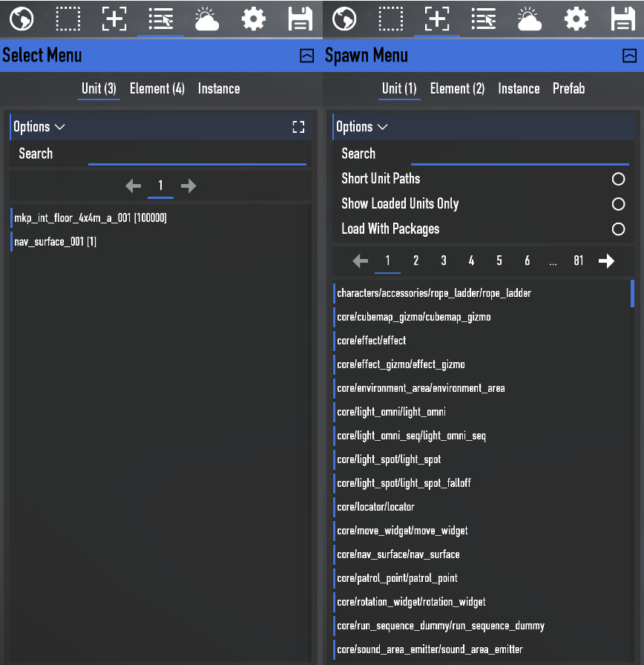Enable Load With Packages option

618,229
